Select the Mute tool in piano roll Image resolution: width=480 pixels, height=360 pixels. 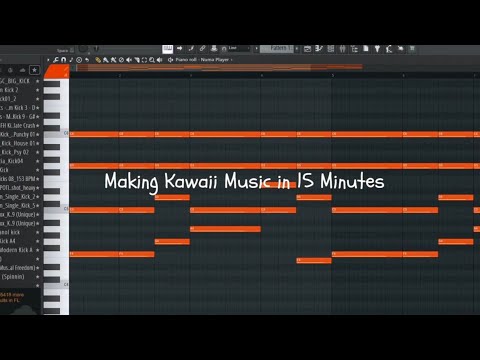[x=129, y=60]
